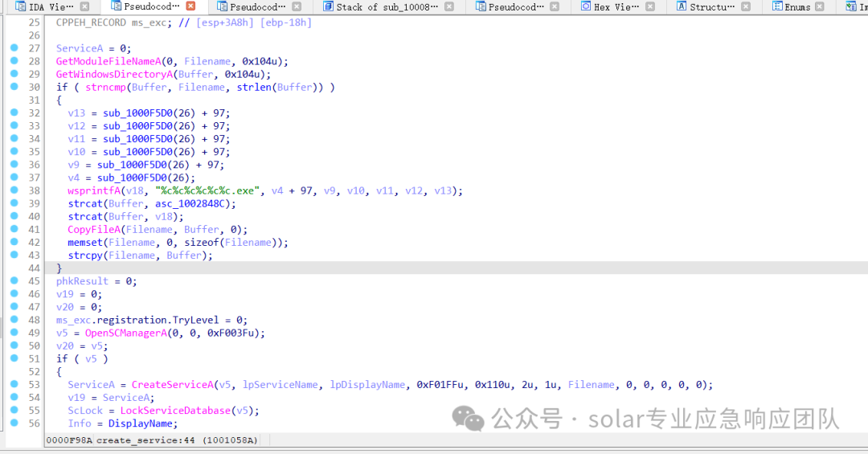Click the create_service:44 status bar text

click(145, 440)
